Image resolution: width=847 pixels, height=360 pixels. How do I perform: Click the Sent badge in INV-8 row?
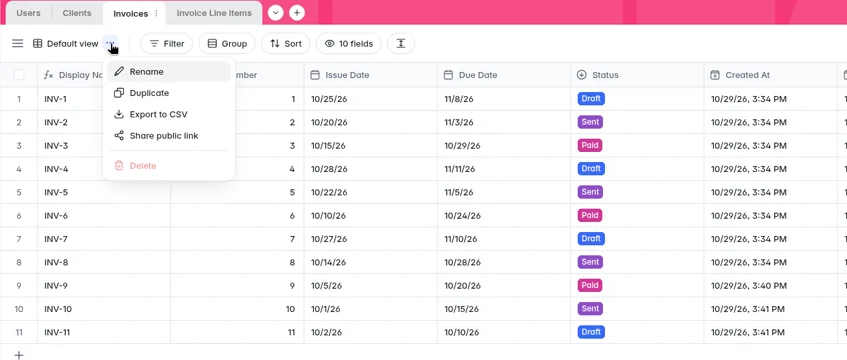[590, 262]
